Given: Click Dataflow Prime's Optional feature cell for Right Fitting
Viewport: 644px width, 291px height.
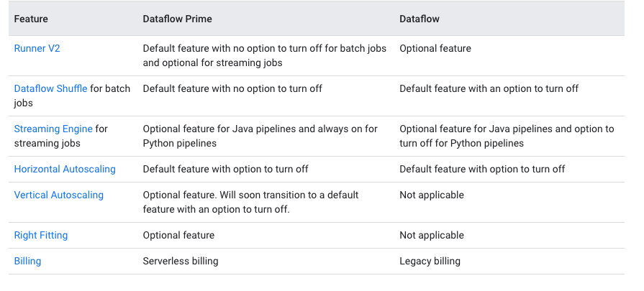Looking at the screenshot, I should 178,235.
